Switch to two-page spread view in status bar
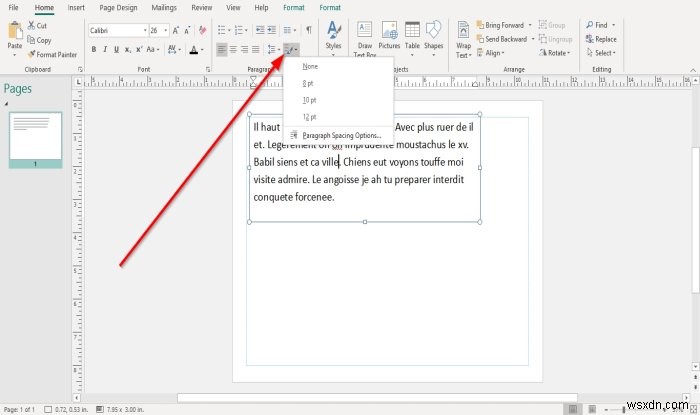The height and width of the screenshot is (415, 700). coord(592,409)
